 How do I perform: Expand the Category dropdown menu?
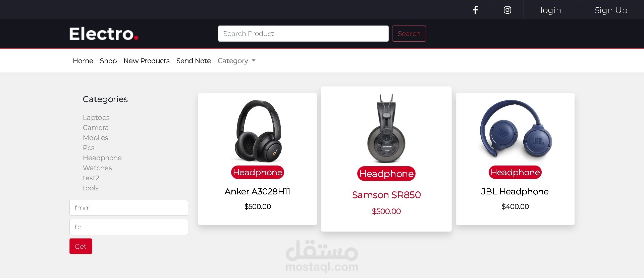coord(236,61)
